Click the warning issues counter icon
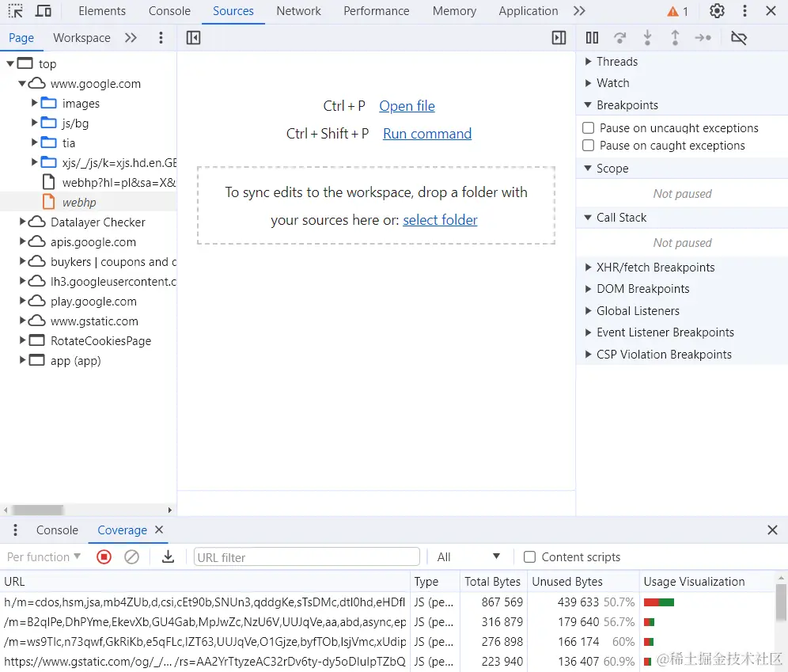788x672 pixels. pyautogui.click(x=677, y=11)
